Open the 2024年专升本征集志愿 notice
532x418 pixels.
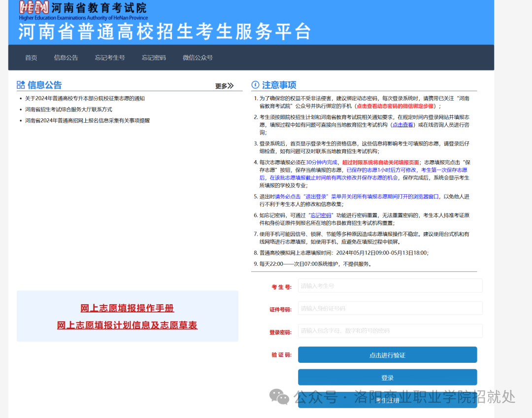[85, 99]
